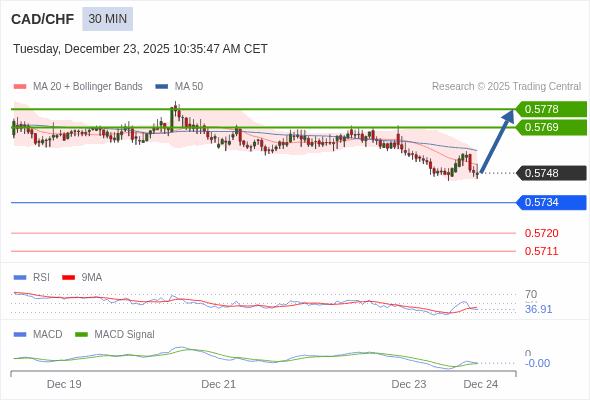
Task: Click the CAD/CHF pair title
Action: click(x=43, y=19)
